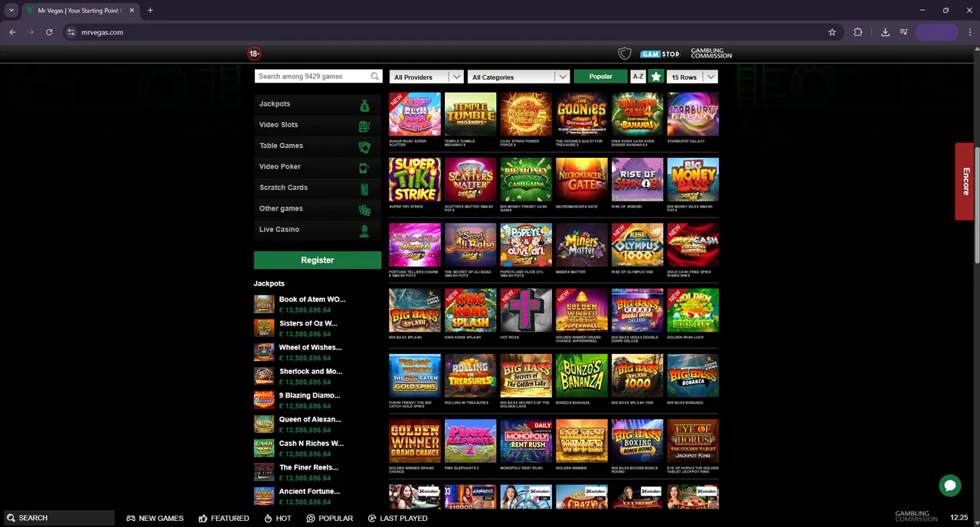Click the search magnifier in games search box
980x527 pixels.
click(374, 77)
